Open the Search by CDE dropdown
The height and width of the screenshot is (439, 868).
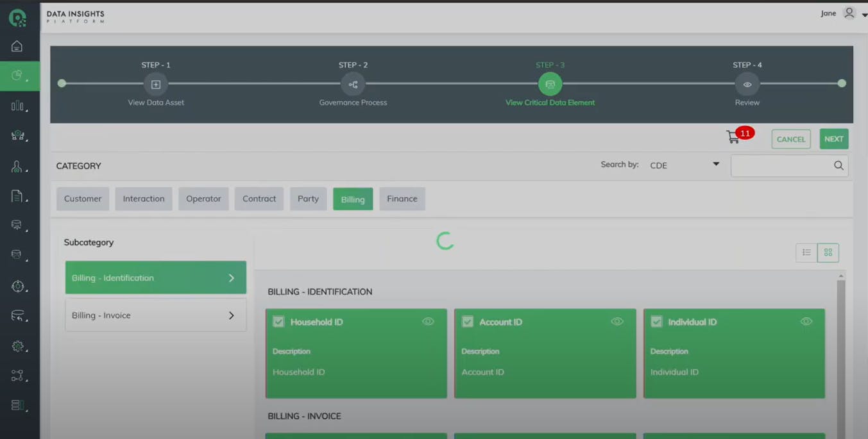[x=685, y=165]
